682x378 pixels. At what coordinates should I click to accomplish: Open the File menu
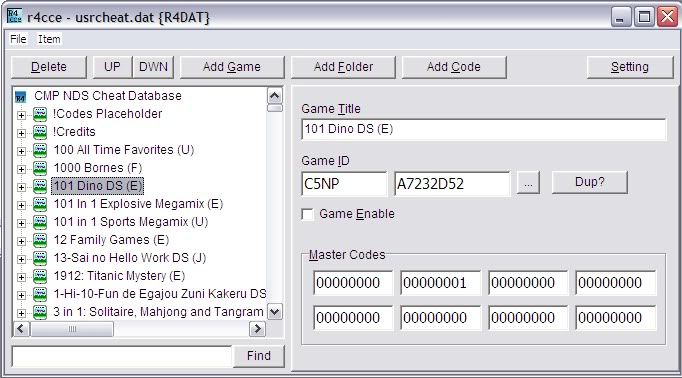[x=18, y=39]
